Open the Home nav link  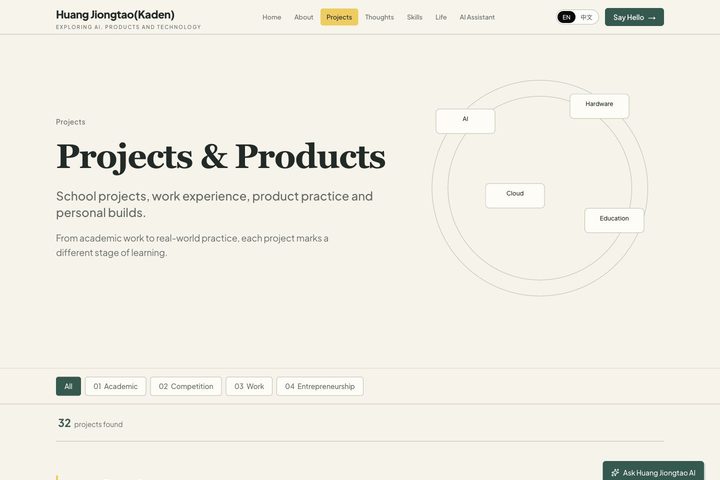(271, 17)
